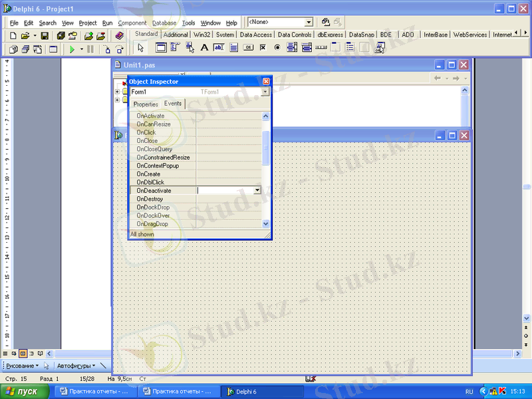The image size is (532, 399).
Task: Select the ScrollBar component icon
Action: [x=321, y=48]
